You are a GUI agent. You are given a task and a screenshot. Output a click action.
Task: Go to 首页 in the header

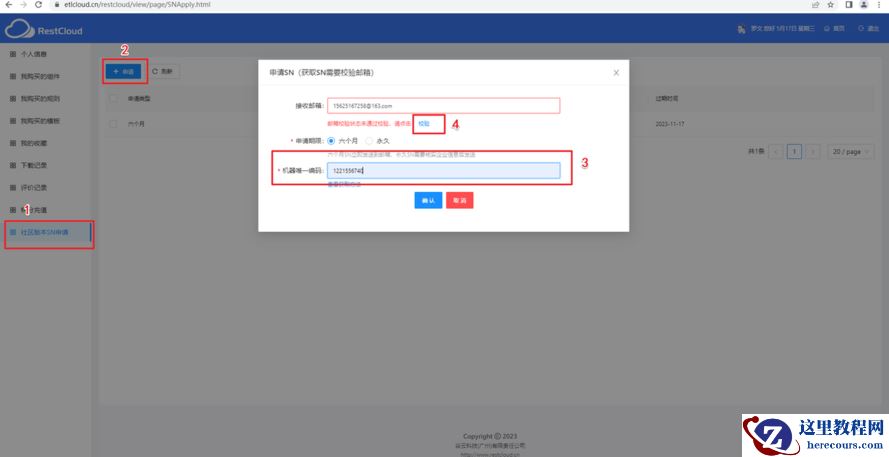tap(835, 28)
